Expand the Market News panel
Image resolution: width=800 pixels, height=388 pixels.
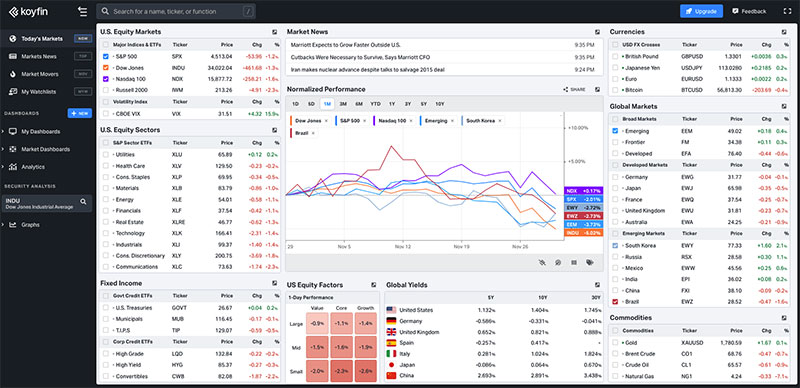pos(597,32)
